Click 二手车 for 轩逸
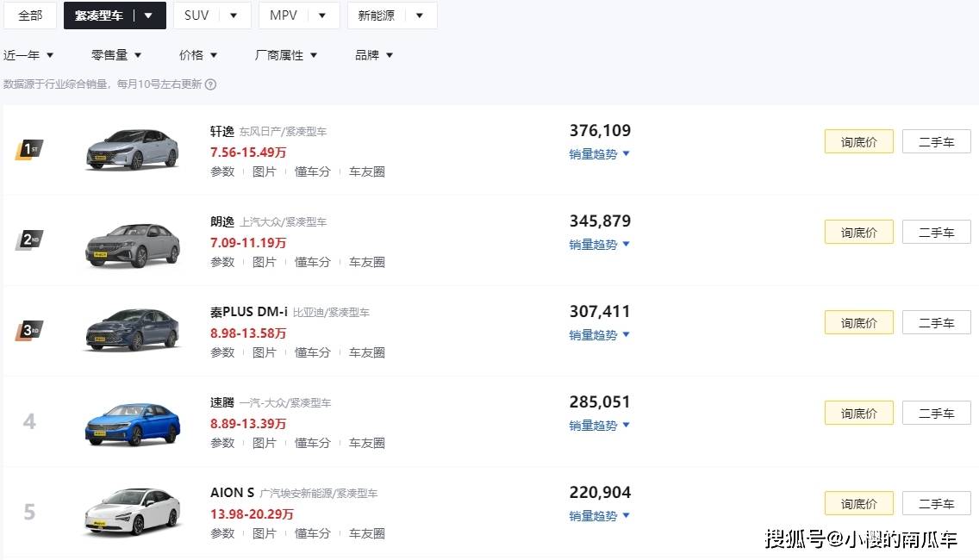Screen dimensions: 979x560 click(937, 141)
